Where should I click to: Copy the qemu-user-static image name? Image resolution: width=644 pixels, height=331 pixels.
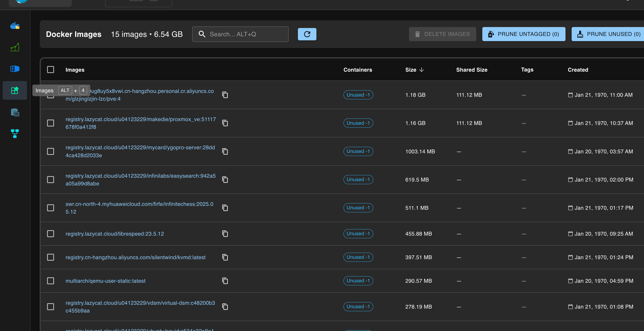click(x=225, y=281)
